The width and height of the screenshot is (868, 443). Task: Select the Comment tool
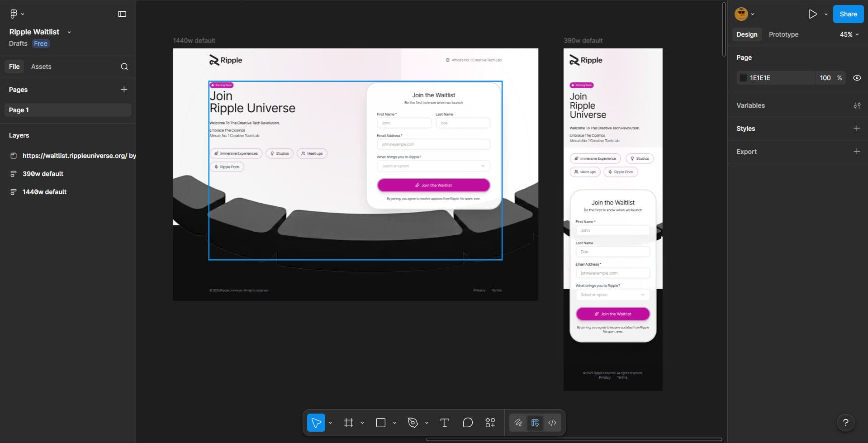pos(468,423)
